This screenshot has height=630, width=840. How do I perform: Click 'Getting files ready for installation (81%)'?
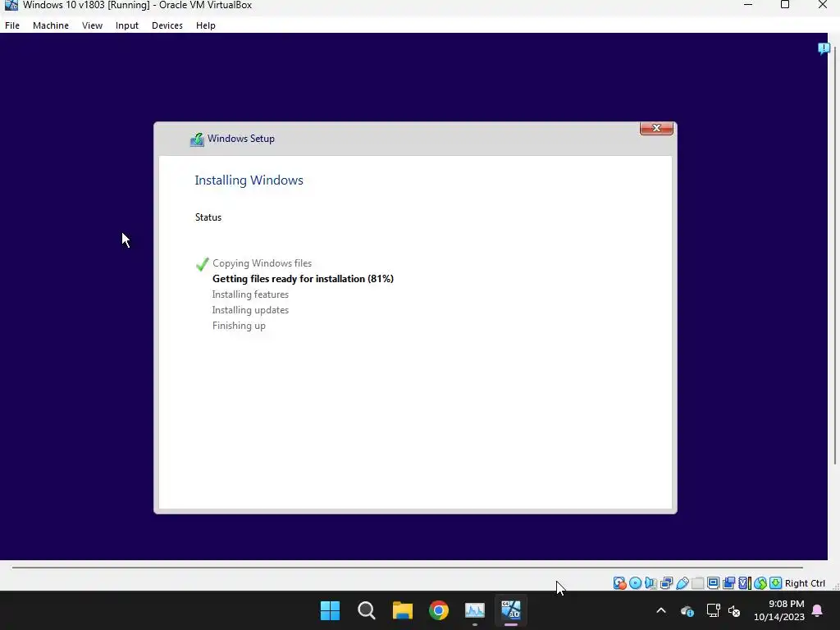[x=303, y=279]
